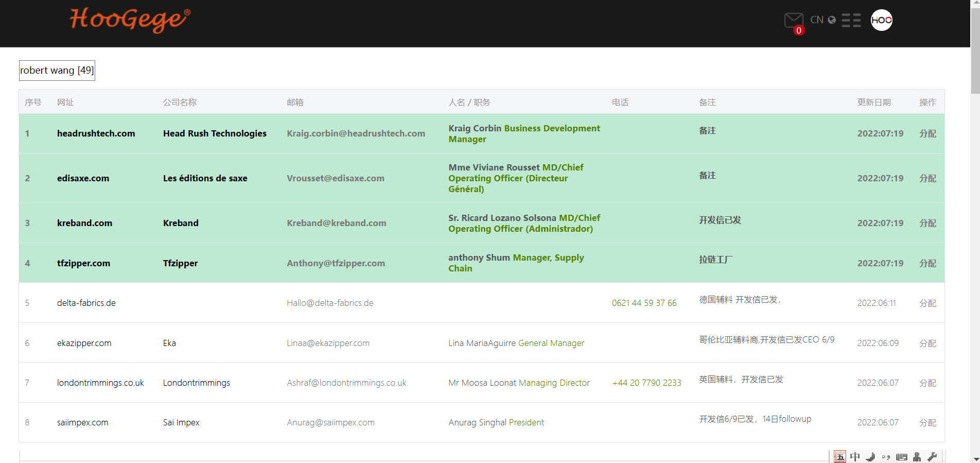Select company name Head Rush Technologies

click(x=215, y=133)
